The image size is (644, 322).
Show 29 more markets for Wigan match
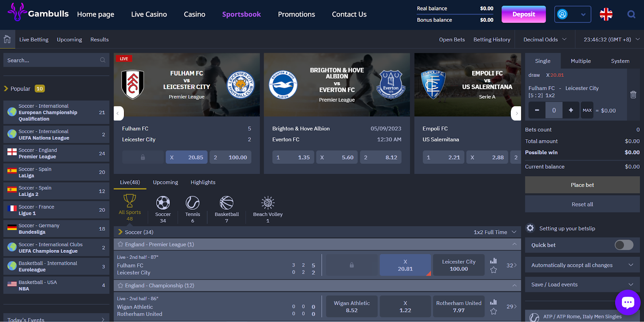[x=512, y=306]
